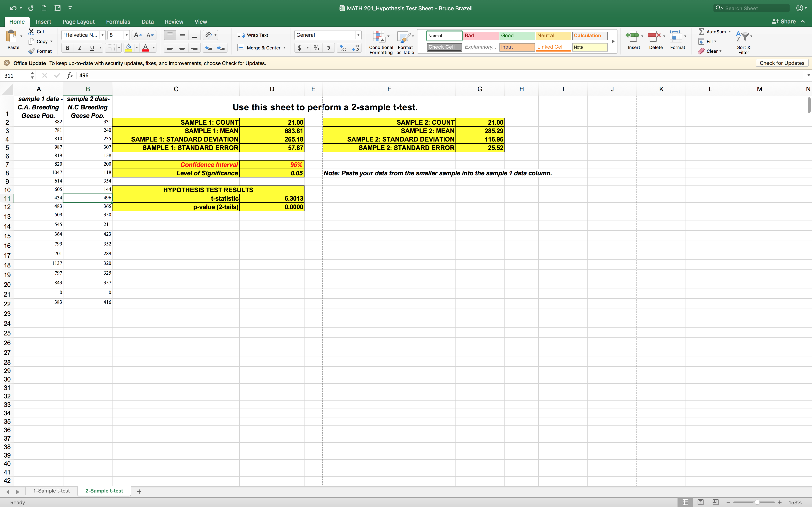Click the Cut scissors icon
Image resolution: width=812 pixels, height=507 pixels.
pos(31,32)
